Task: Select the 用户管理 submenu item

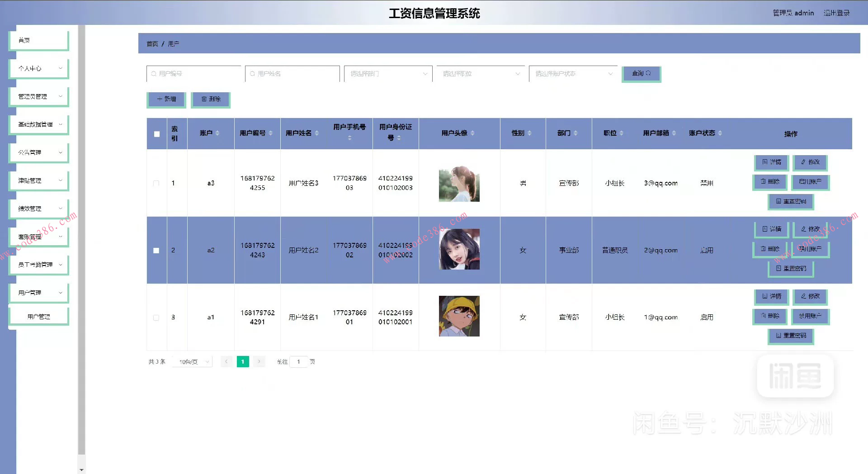Action: tap(39, 317)
